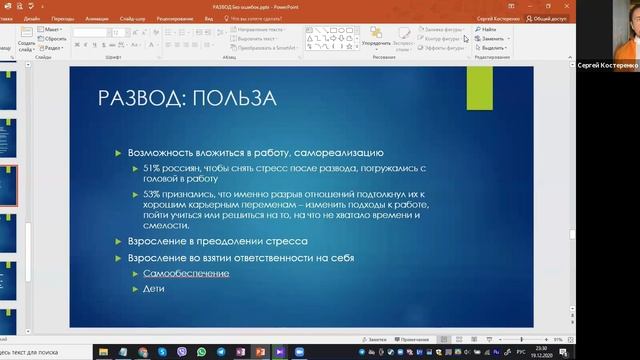Click the Share (Общий доступ) button
Viewport: 640px width, 360px height.
(547, 19)
